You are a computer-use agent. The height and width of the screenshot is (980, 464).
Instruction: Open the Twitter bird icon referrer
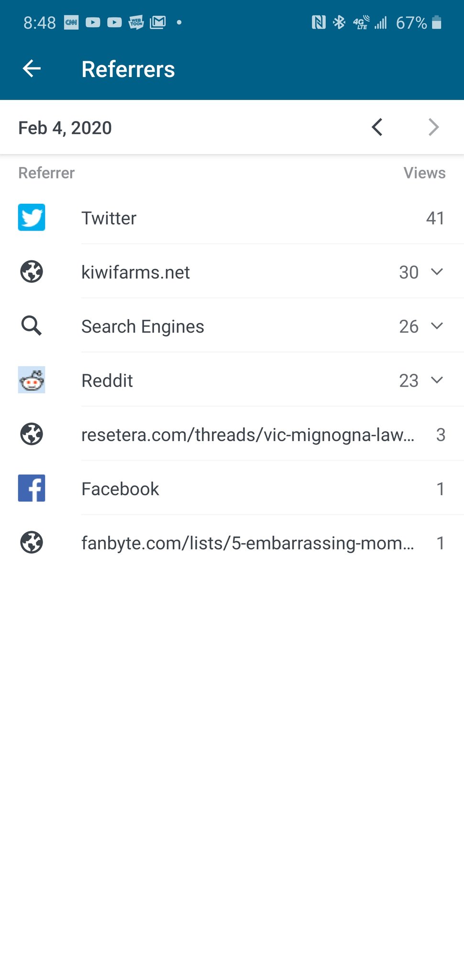[32, 217]
